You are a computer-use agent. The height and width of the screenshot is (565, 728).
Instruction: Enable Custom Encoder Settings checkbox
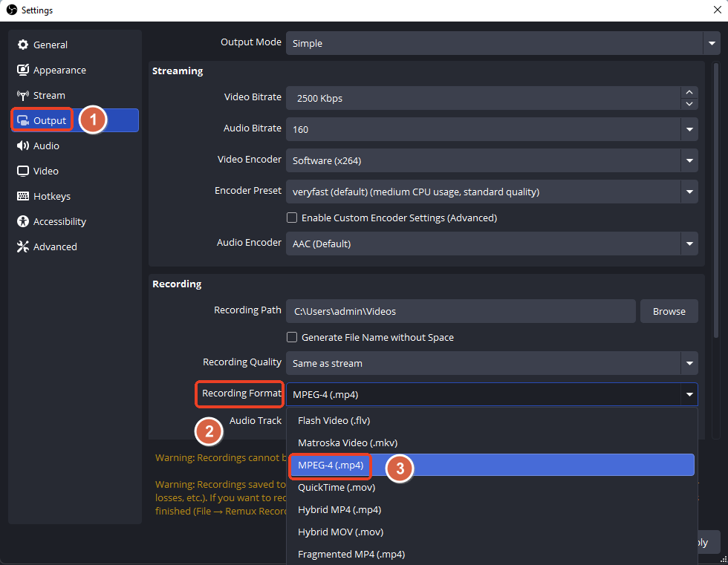pos(292,218)
